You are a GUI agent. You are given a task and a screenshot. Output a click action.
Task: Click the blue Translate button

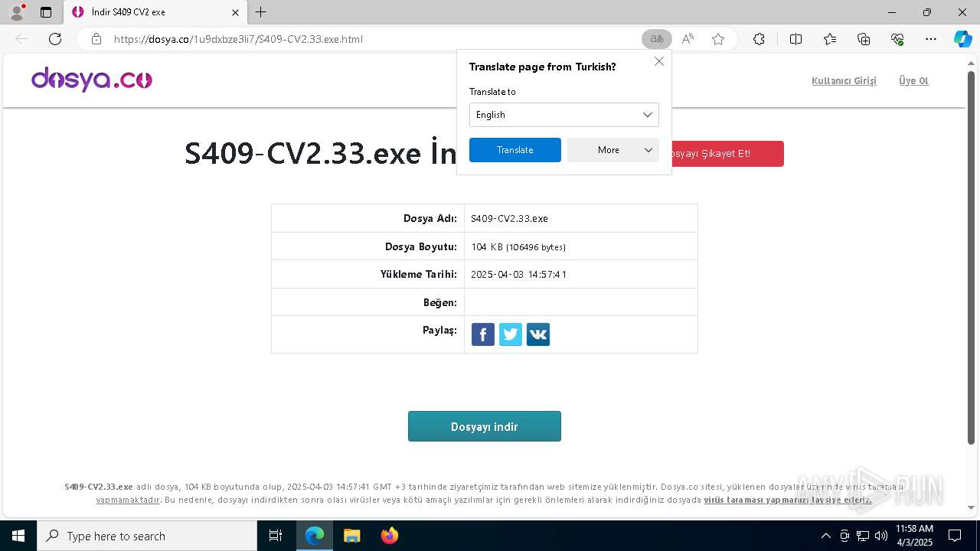[x=515, y=150]
